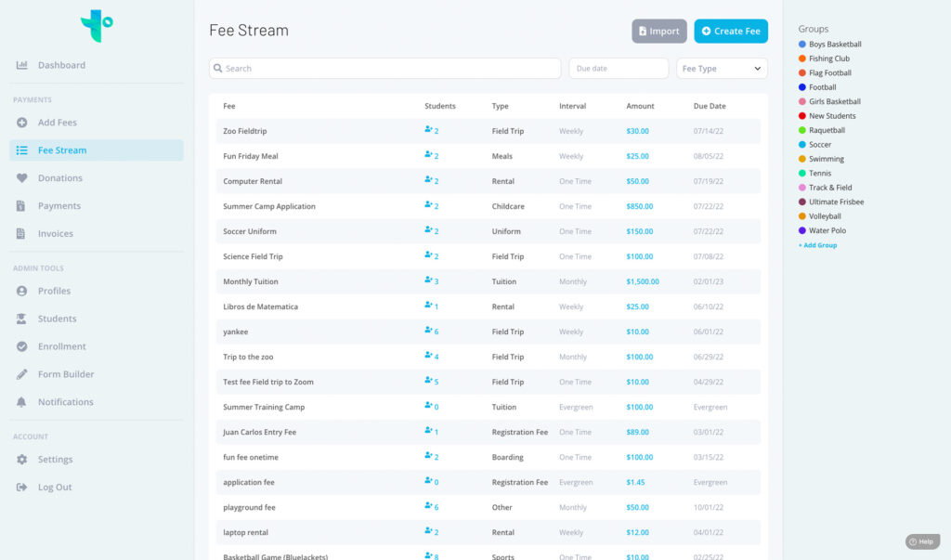The height and width of the screenshot is (560, 951).
Task: Click students icon for Computer Rental
Action: pos(428,179)
